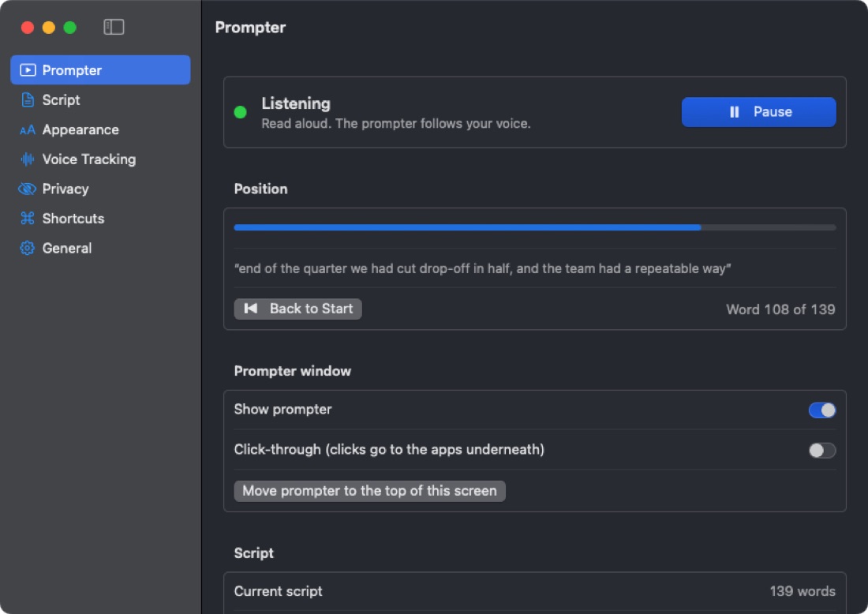
Task: Open Voice Tracking settings
Action: [x=100, y=159]
